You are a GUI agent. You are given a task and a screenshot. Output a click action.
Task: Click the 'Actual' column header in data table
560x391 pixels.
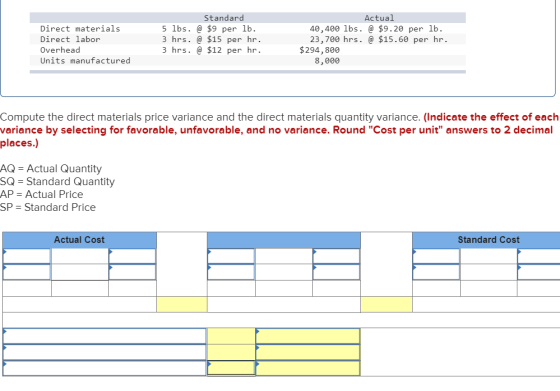tap(379, 18)
